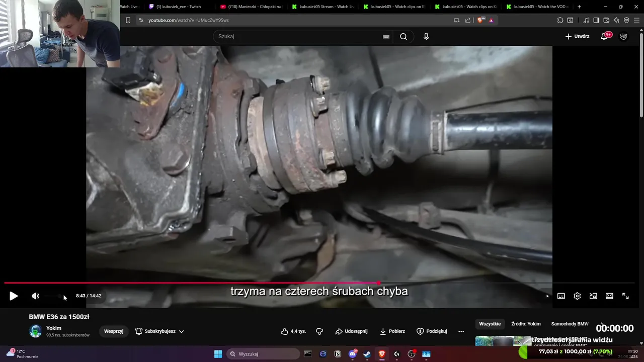Open the on-screen keyboard icon in the search box
This screenshot has width=644, height=362.
(x=386, y=36)
